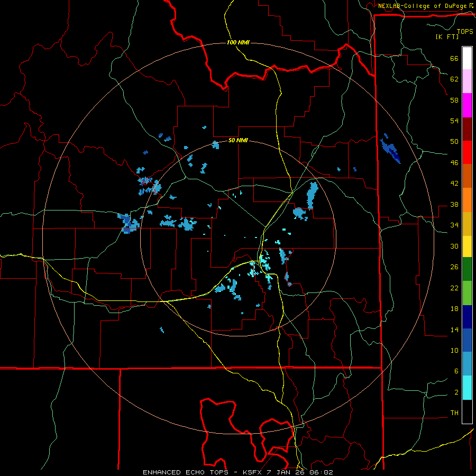This screenshot has height=476, width=476.
Task: Click the dark orange legend swatch
Action: [x=467, y=176]
